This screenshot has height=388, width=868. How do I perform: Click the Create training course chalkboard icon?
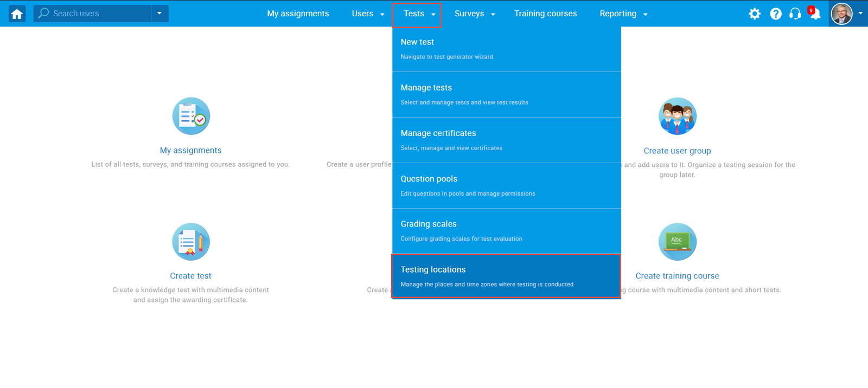coord(677,242)
